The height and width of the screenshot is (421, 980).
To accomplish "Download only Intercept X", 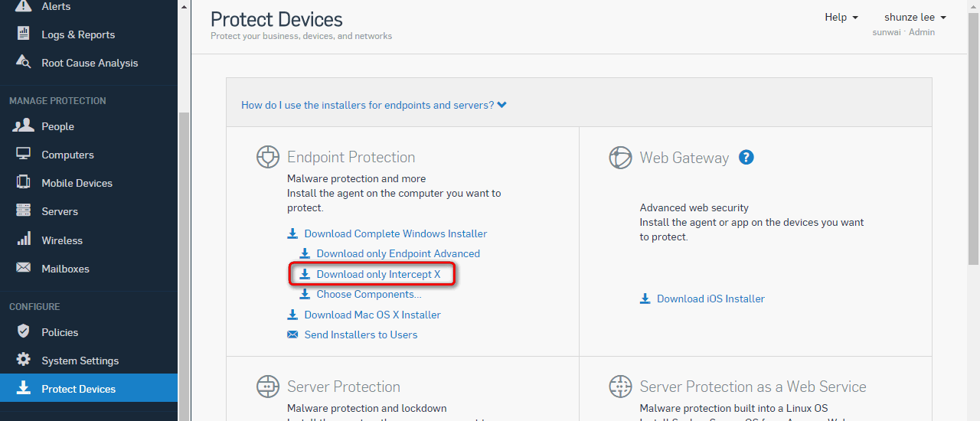I will pos(378,274).
